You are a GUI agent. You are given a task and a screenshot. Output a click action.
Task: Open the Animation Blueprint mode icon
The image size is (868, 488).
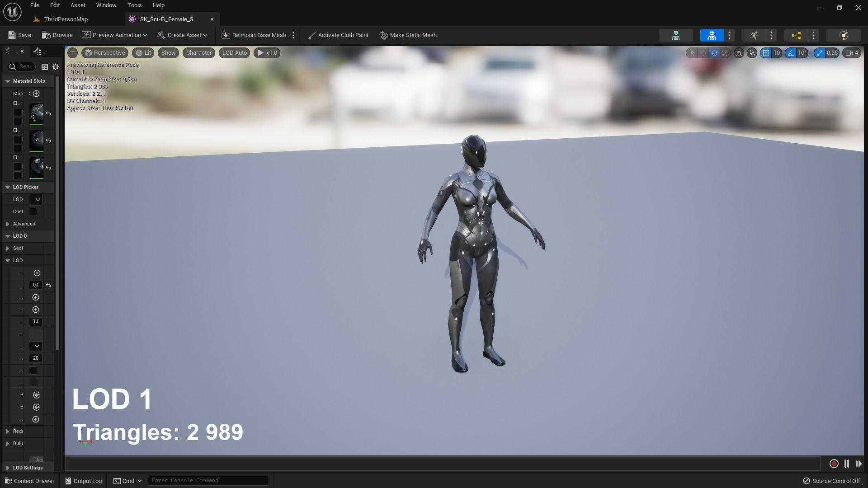point(796,35)
